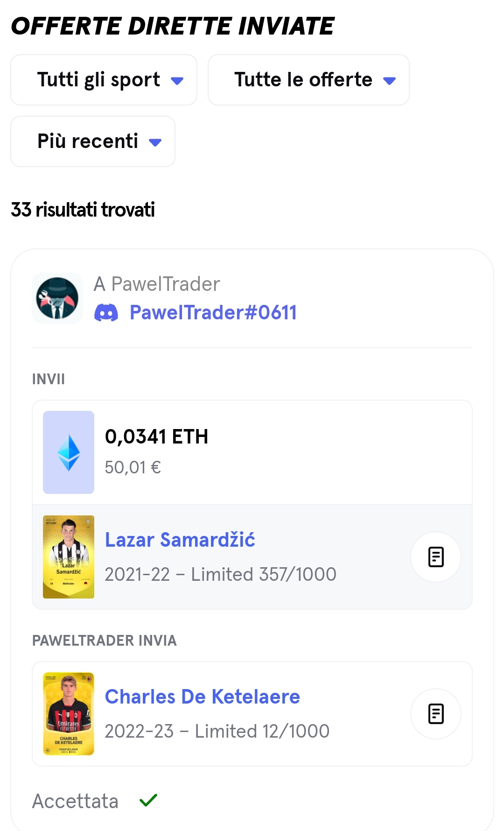Open the Lazar Samardžić player link
504x831 pixels.
[180, 540]
